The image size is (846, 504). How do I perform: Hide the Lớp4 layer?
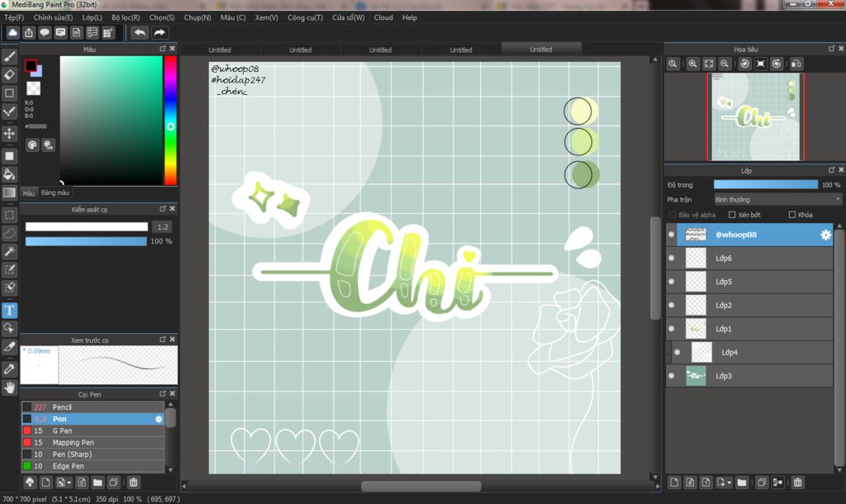[677, 352]
